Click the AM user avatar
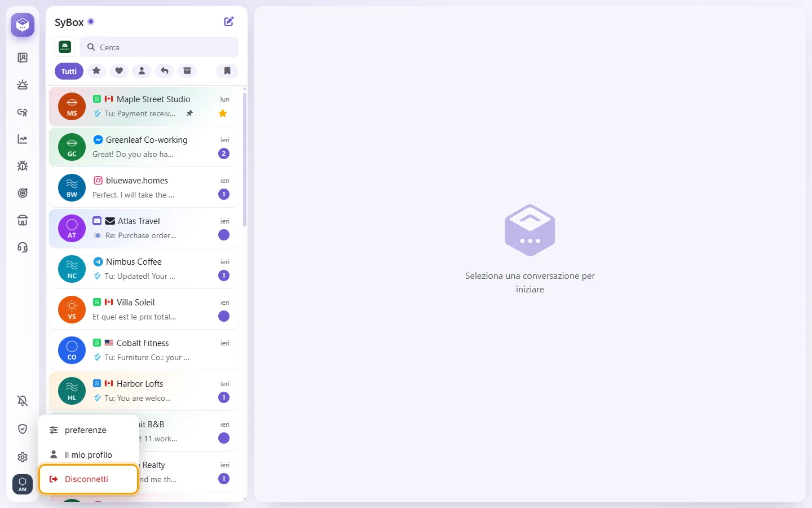The height and width of the screenshot is (508, 812). 23,484
